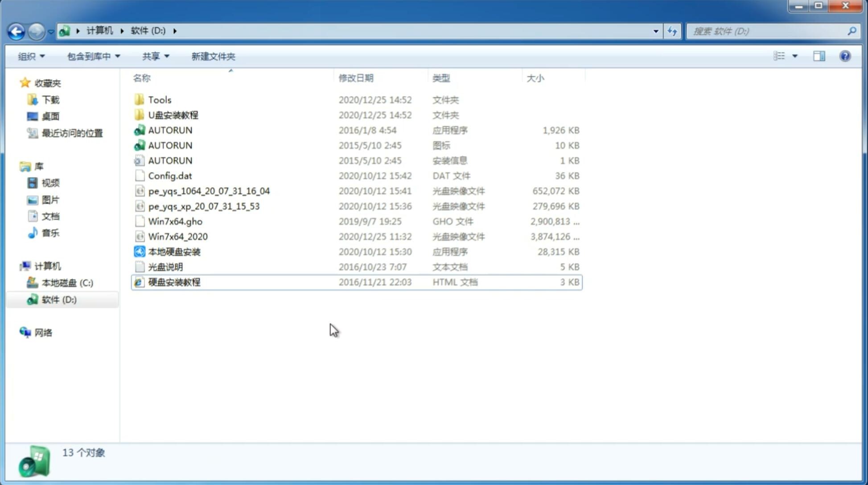Launch 本地硬盘安装 application
Screen dimensions: 868x485
173,251
